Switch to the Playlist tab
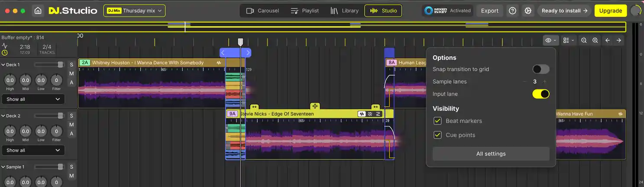Image resolution: width=644 pixels, height=187 pixels. (x=304, y=11)
